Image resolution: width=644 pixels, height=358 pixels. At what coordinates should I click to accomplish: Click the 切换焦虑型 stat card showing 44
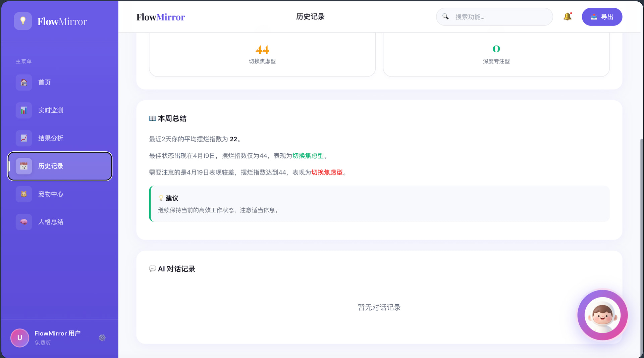click(262, 54)
